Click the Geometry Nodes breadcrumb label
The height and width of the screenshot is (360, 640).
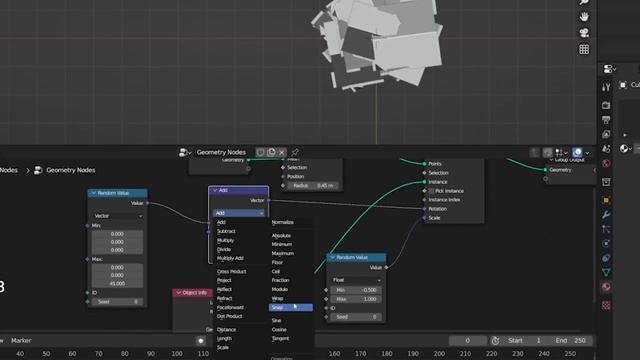(71, 170)
